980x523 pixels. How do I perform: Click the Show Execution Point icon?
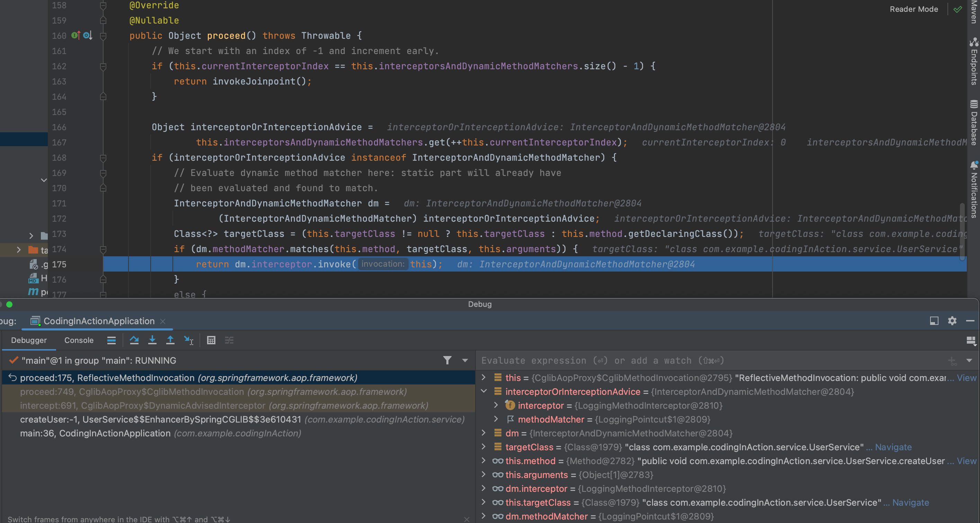click(x=112, y=340)
